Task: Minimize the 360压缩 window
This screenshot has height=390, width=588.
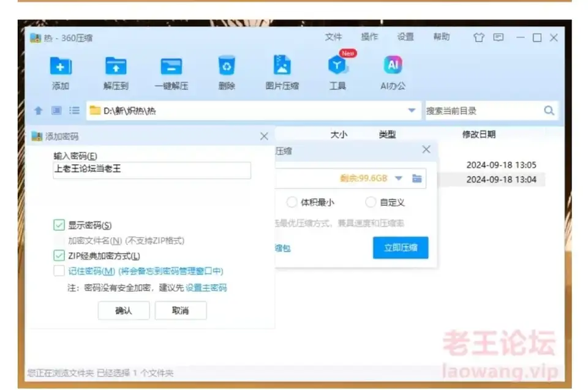Action: [x=520, y=37]
